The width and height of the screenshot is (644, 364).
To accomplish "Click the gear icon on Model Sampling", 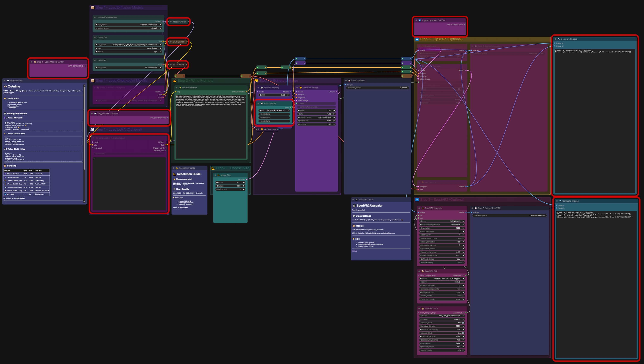I will coord(262,88).
